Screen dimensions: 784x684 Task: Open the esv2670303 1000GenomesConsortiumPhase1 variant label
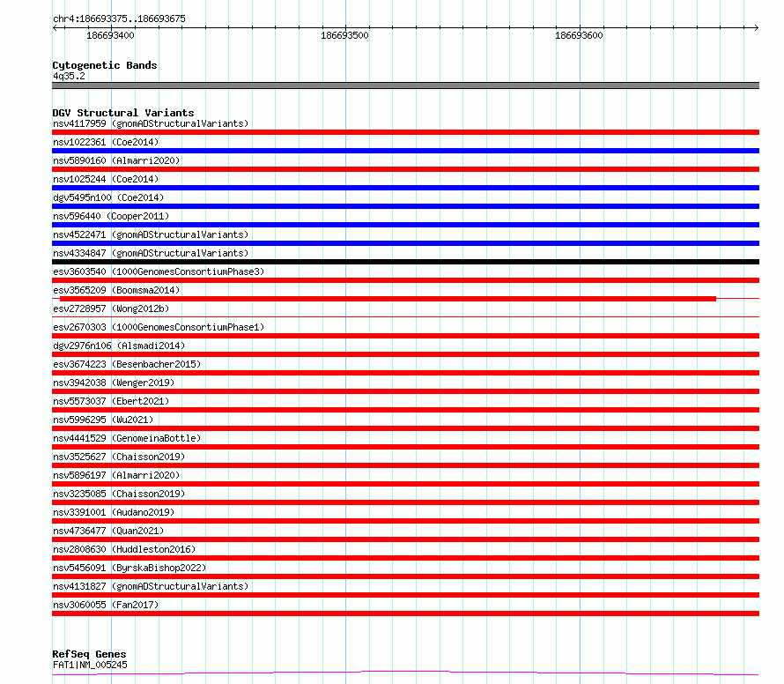(x=159, y=327)
